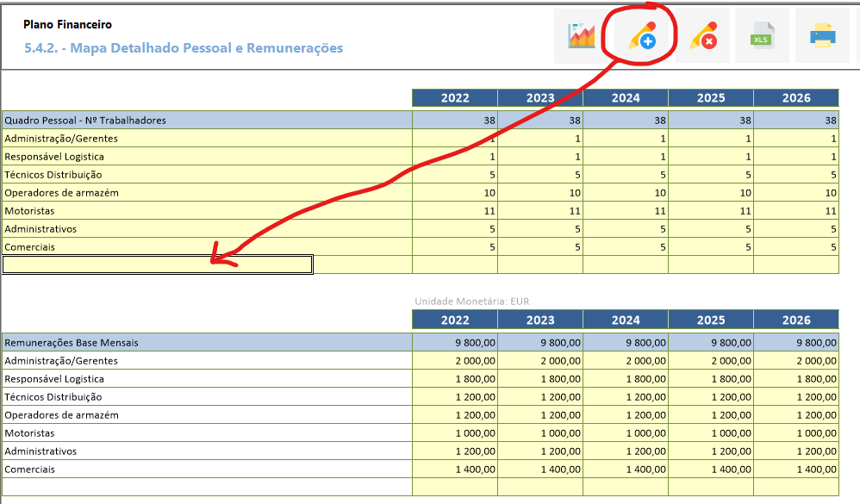Select Comerciais 2023 worker count cell
This screenshot has height=504, width=860.
coord(540,246)
